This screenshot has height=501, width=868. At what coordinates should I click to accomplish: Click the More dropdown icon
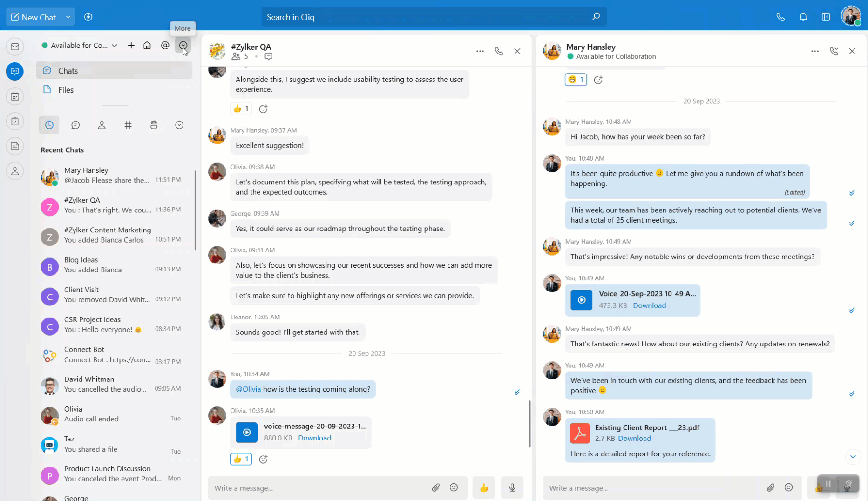183,45
